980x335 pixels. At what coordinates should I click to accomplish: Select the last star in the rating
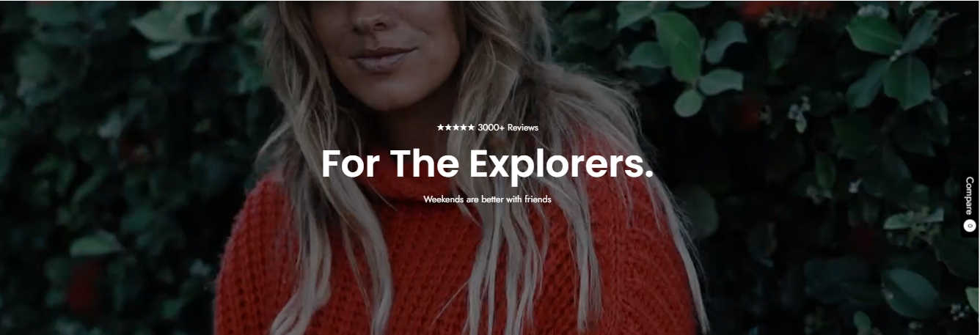(x=471, y=128)
